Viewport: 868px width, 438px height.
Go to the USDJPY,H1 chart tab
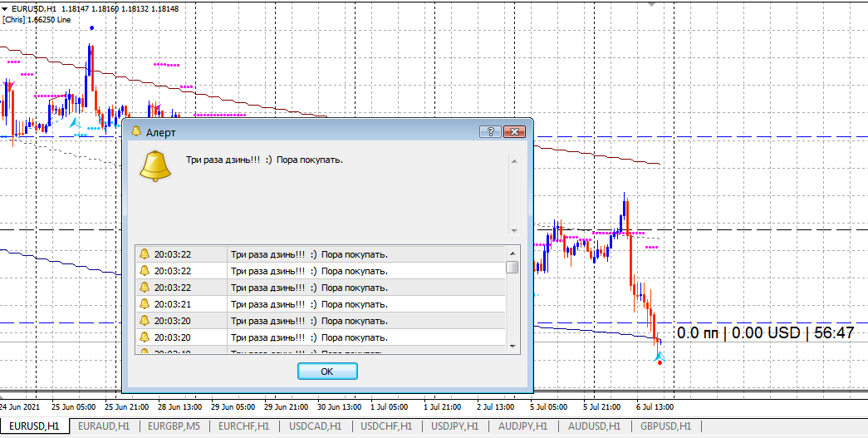pyautogui.click(x=455, y=426)
